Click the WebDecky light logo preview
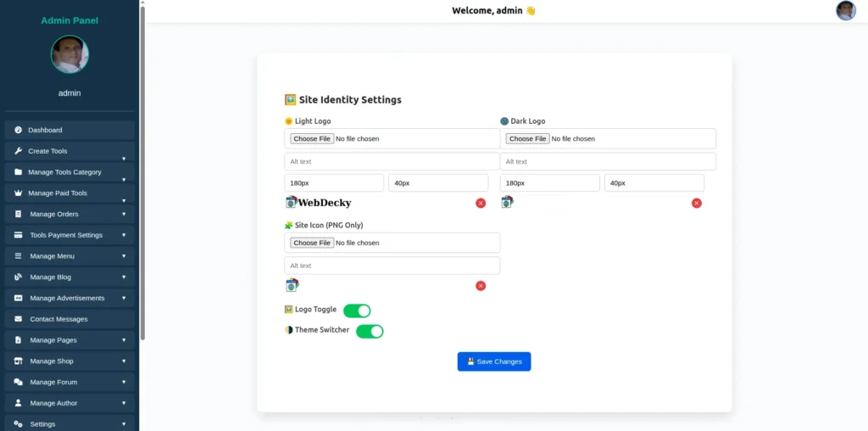Image resolution: width=868 pixels, height=431 pixels. pyautogui.click(x=319, y=203)
